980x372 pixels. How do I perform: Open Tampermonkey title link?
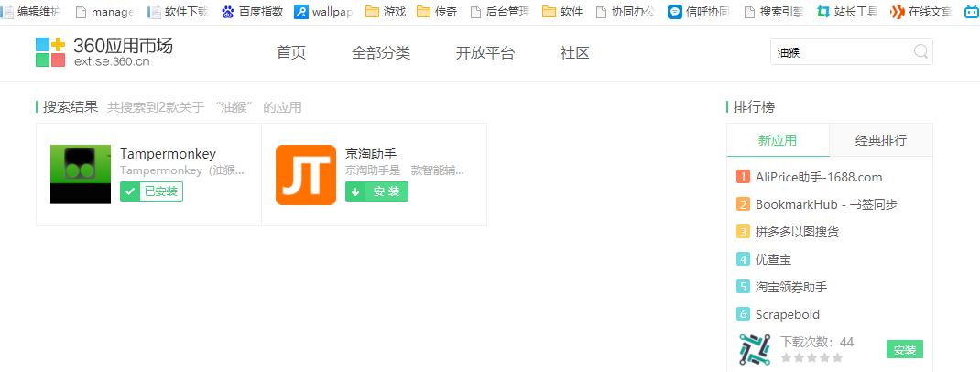[x=169, y=154]
